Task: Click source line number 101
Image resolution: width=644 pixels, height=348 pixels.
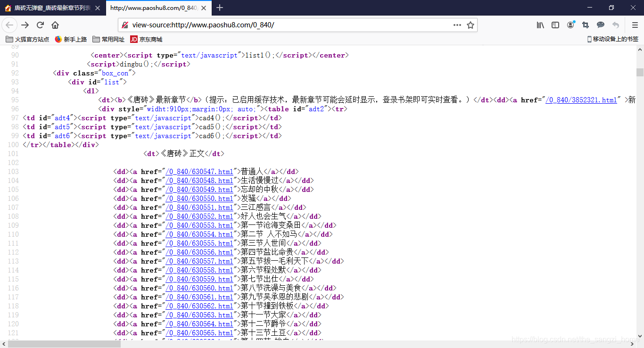Action: point(13,154)
